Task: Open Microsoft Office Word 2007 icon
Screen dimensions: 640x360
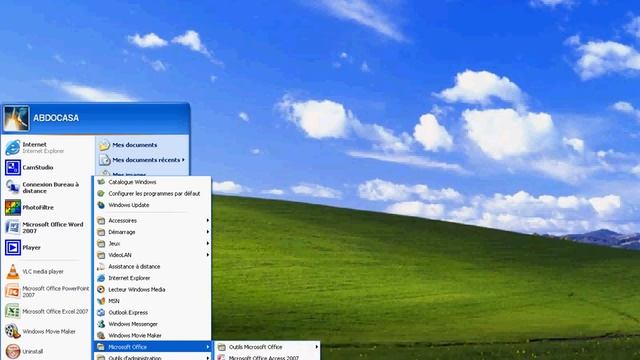Action: (13, 227)
